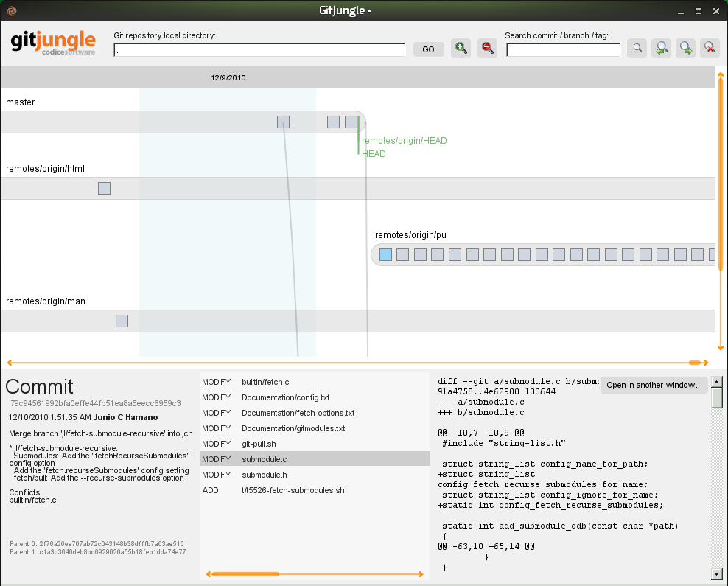Zoom out of the commit graph
Screen dimensions: 728x586
tap(488, 49)
